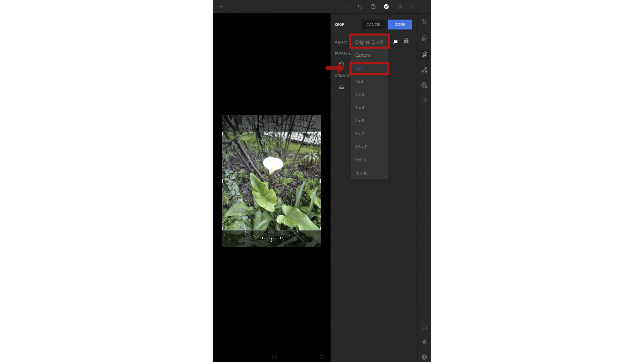Click the 0.00° angle readout

tap(271, 232)
